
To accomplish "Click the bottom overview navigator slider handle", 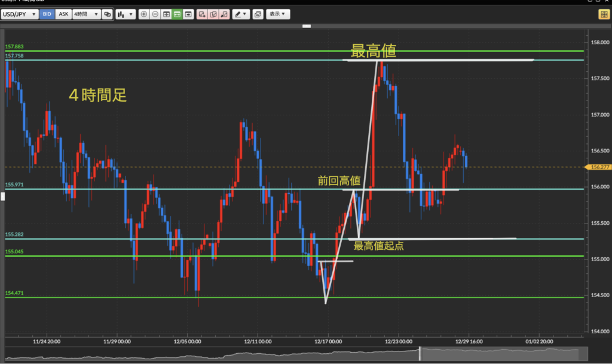I will (x=420, y=353).
